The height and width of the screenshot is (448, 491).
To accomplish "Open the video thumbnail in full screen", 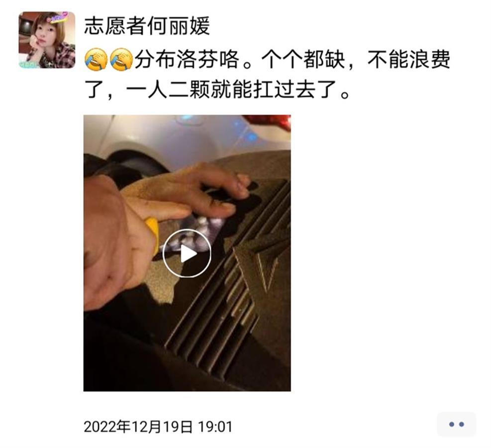I will point(187,253).
